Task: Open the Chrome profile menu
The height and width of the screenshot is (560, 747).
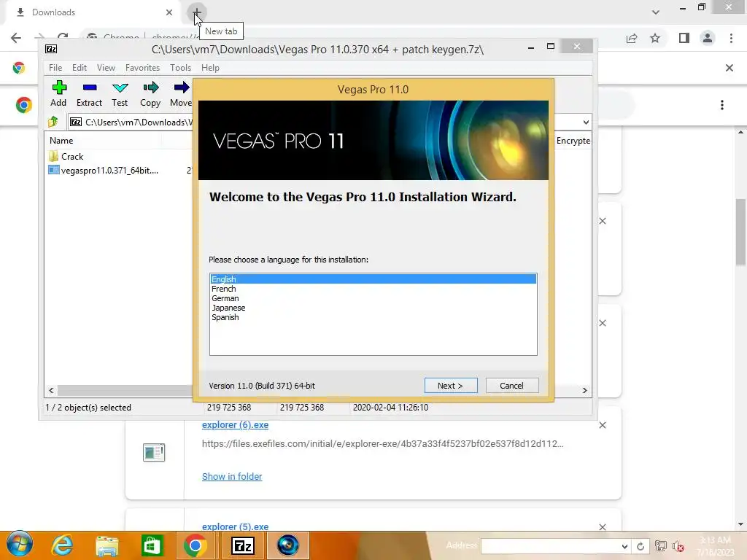Action: click(x=708, y=38)
